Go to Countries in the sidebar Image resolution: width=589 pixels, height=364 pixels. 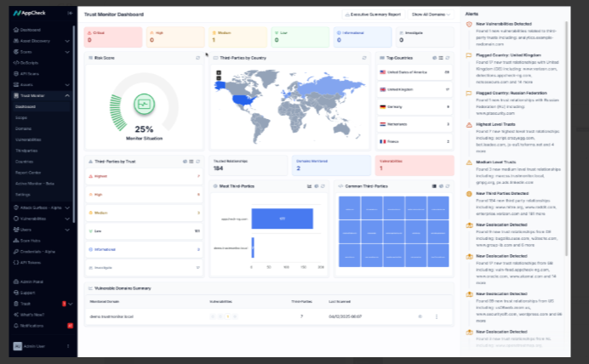(x=24, y=162)
